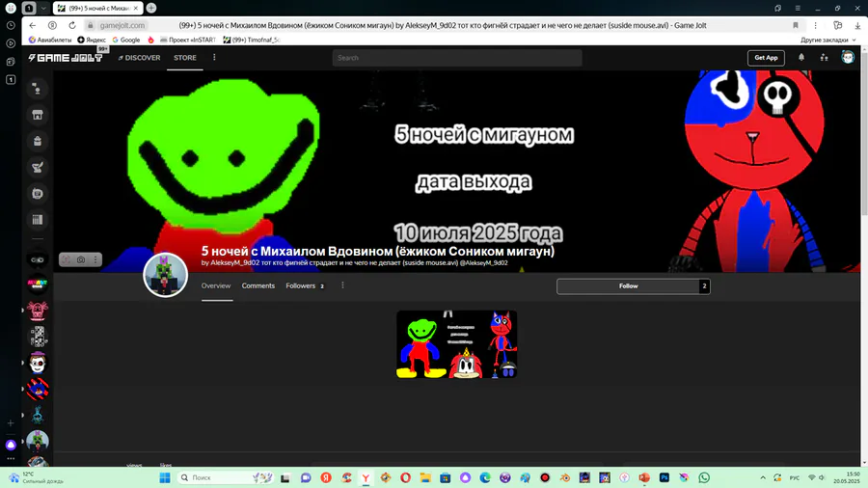This screenshot has height=488, width=868.
Task: Expand Другие закладки bookmarks folder
Action: pyautogui.click(x=827, y=40)
